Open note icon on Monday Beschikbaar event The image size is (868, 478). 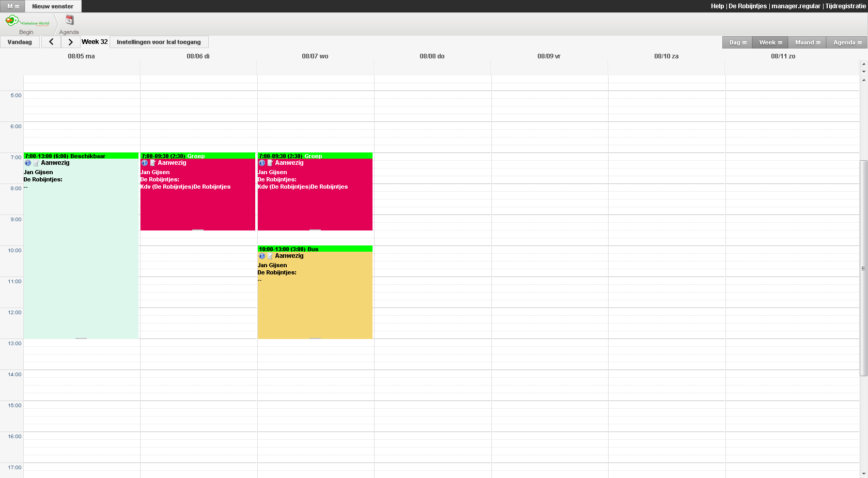point(36,163)
